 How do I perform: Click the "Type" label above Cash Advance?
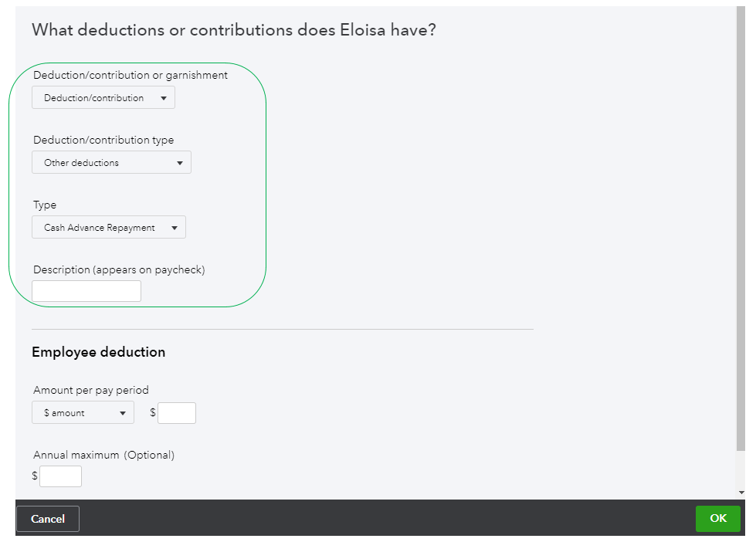(45, 205)
